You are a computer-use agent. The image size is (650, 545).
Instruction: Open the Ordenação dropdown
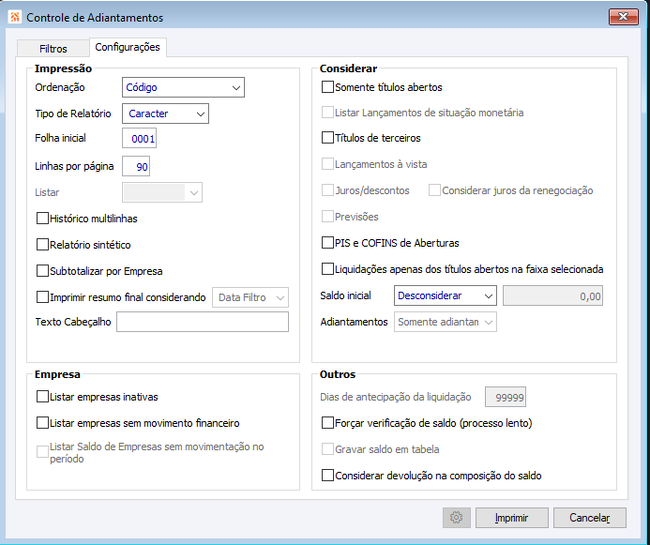pyautogui.click(x=183, y=87)
